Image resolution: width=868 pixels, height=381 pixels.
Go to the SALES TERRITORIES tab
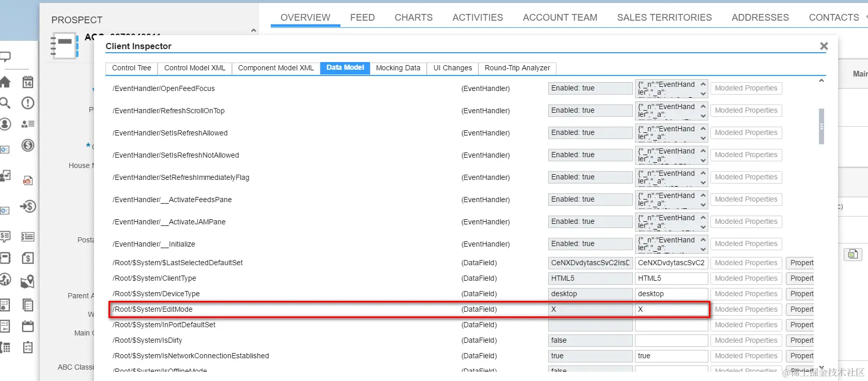[664, 18]
